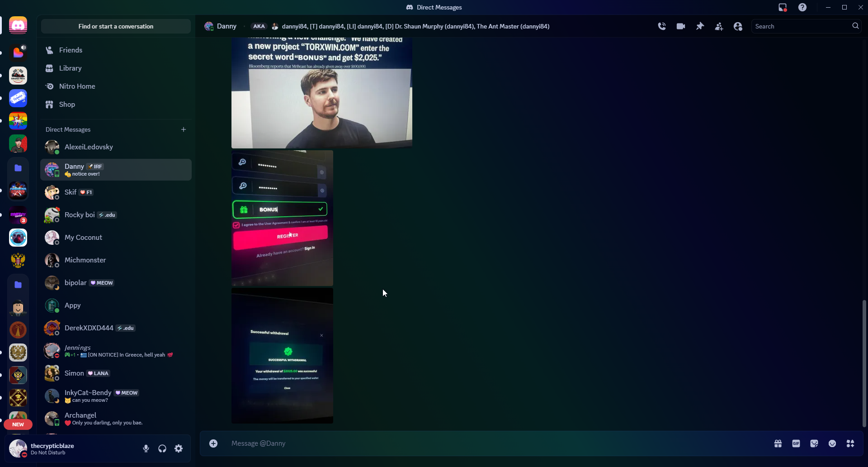Open DM with My Coconut
The width and height of the screenshot is (868, 467).
(116, 238)
